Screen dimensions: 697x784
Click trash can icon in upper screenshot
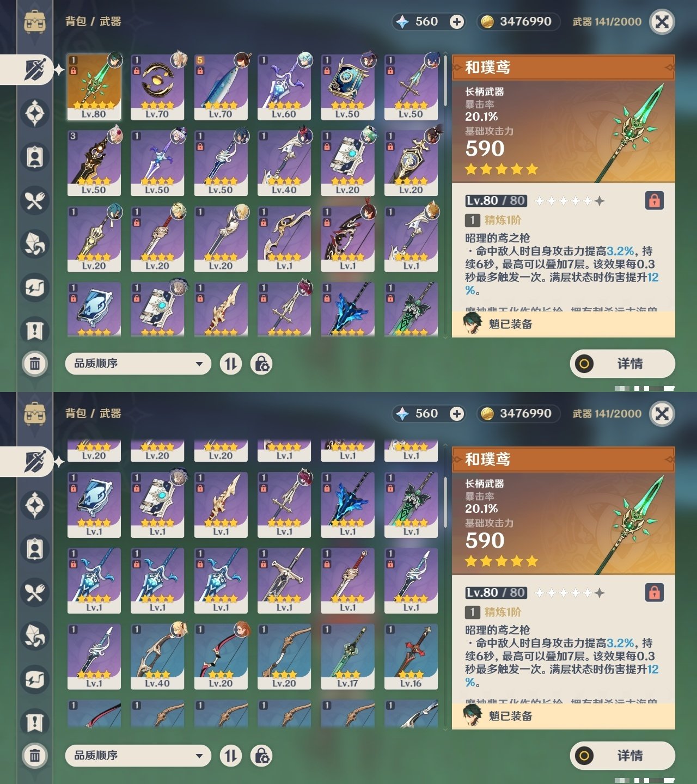[35, 363]
